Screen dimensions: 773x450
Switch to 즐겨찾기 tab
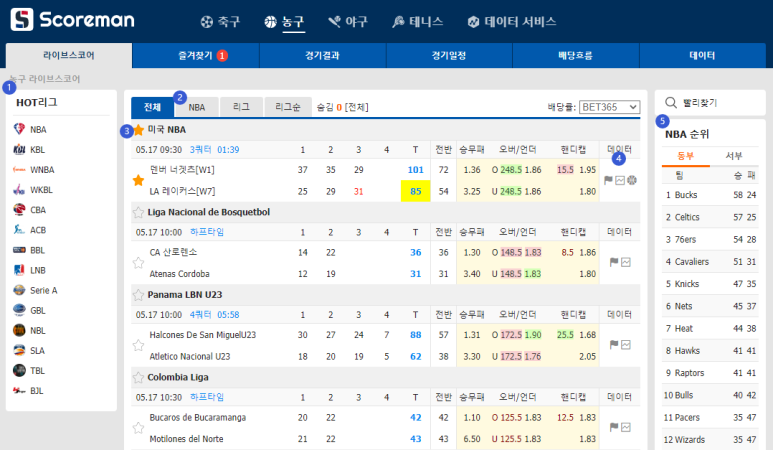point(196,55)
